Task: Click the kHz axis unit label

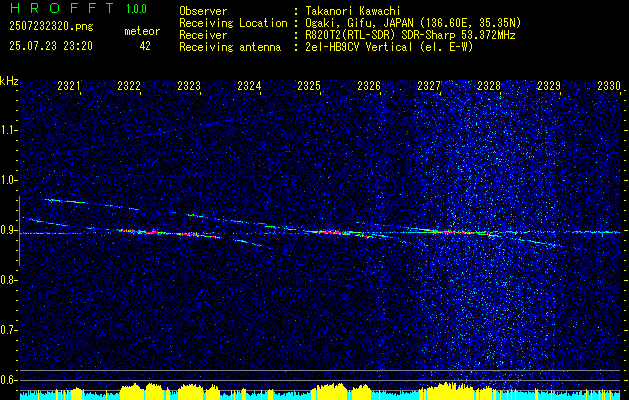Action: point(9,81)
